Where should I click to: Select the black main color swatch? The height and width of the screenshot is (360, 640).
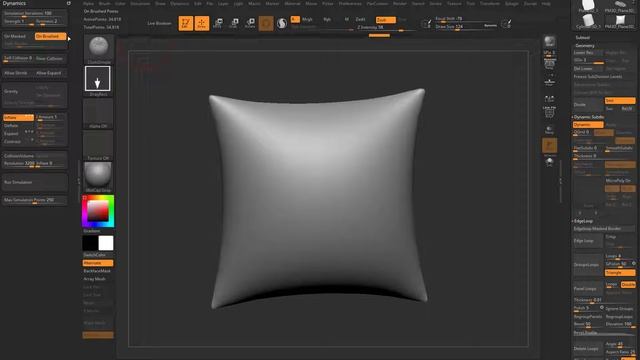pos(90,243)
